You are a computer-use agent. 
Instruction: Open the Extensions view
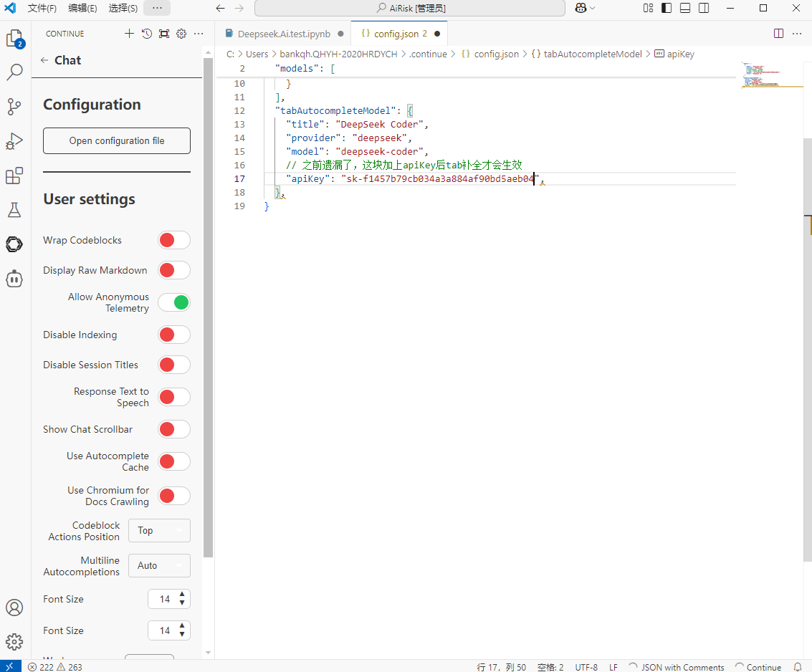[x=14, y=176]
